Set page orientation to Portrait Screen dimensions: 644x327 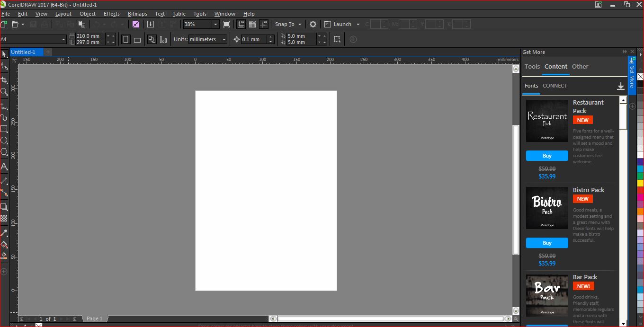[126, 39]
